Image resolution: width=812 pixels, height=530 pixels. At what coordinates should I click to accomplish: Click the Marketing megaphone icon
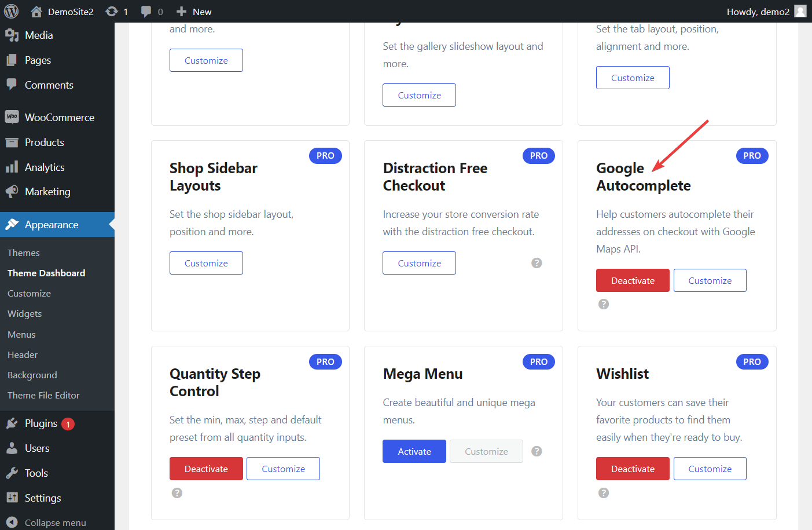pos(12,192)
